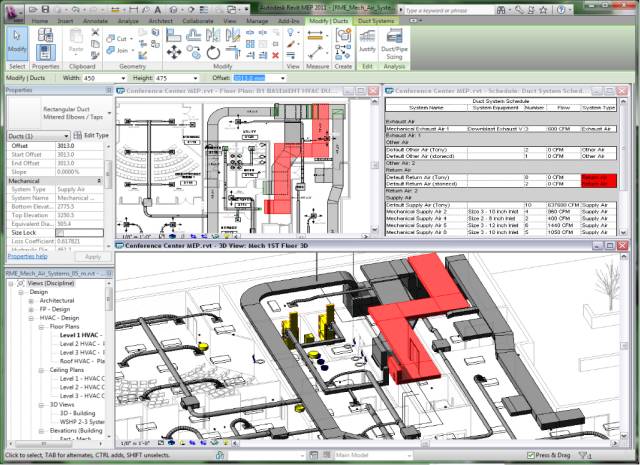The height and width of the screenshot is (465, 640).
Task: Click the Open icon in quick access toolbar
Action: 33,9
